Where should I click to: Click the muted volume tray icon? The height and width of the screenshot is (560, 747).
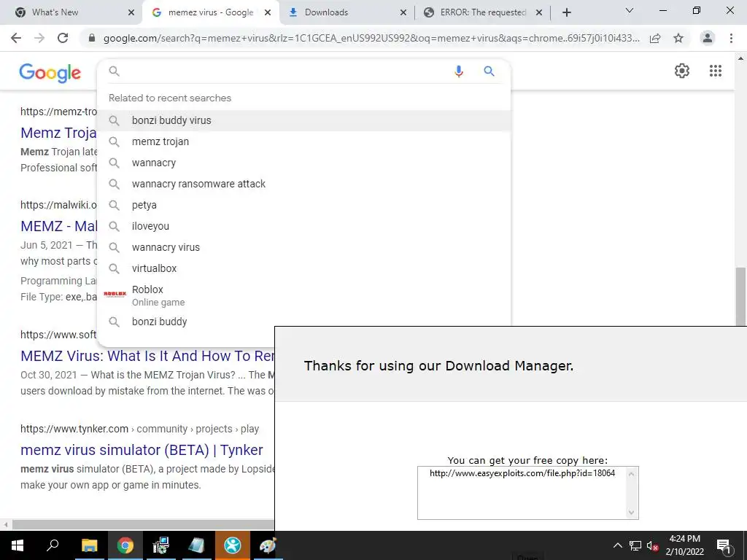tap(652, 545)
